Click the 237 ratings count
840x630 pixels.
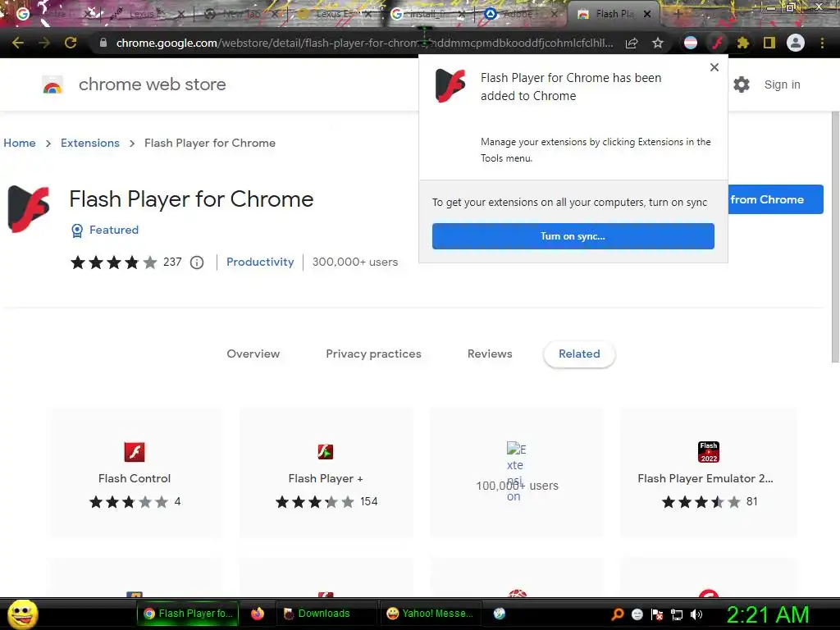172,262
